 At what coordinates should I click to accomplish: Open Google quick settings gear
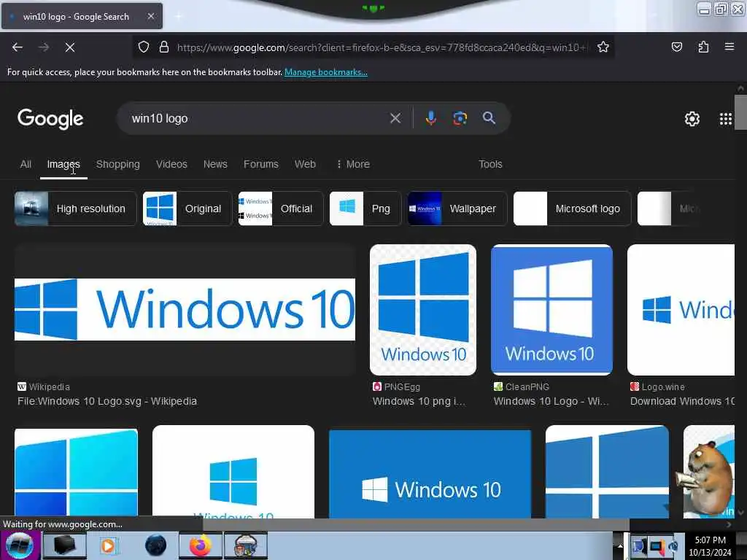692,119
